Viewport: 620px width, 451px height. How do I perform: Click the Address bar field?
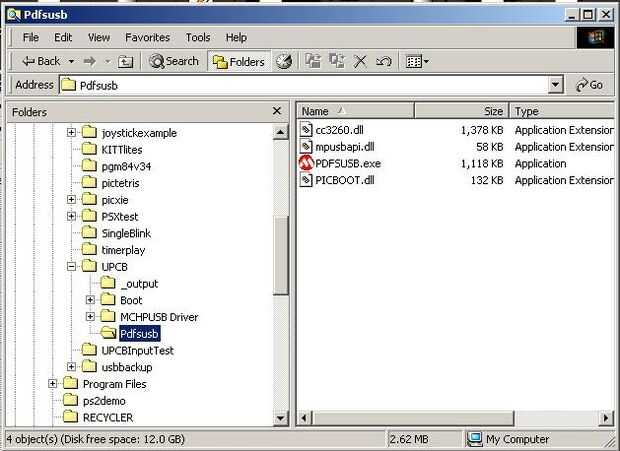pos(304,85)
